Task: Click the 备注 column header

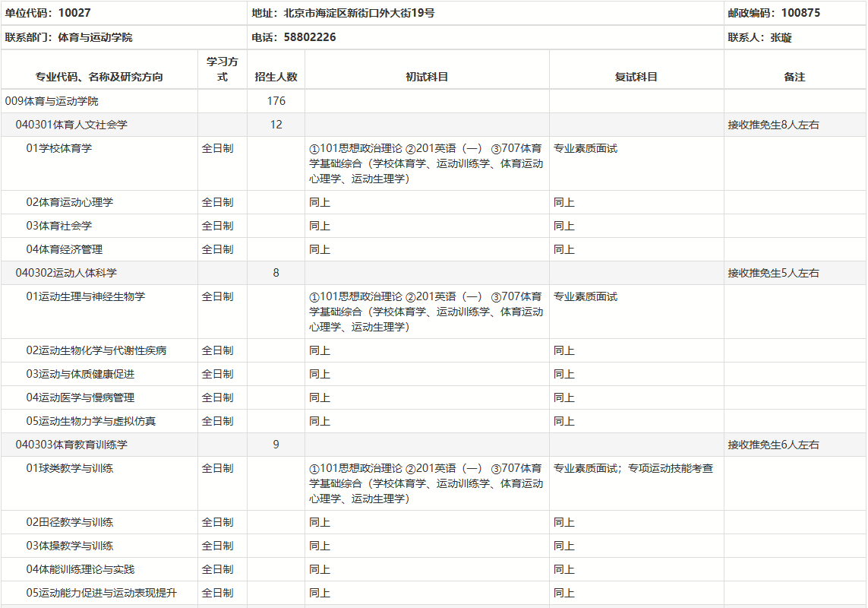Action: [x=794, y=77]
